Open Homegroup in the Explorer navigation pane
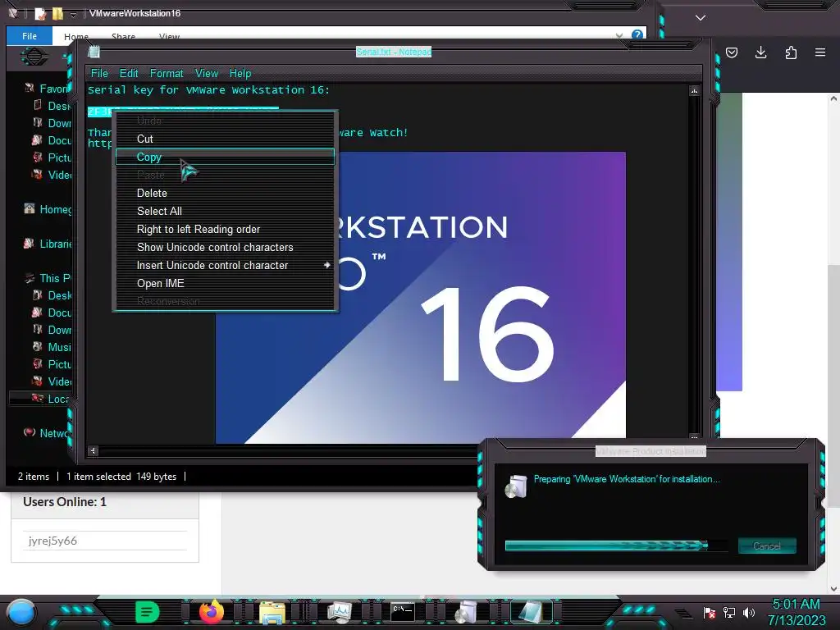The height and width of the screenshot is (630, 840). click(x=55, y=209)
